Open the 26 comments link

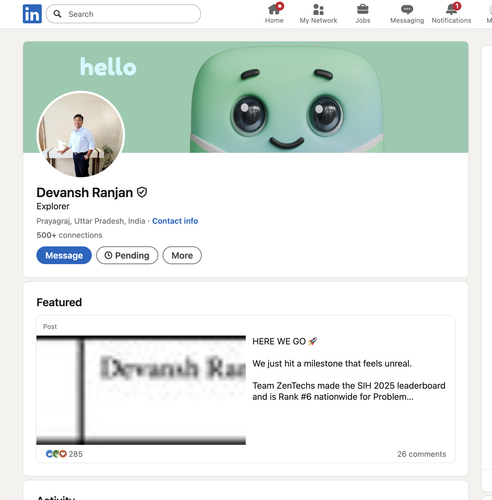pyautogui.click(x=421, y=454)
